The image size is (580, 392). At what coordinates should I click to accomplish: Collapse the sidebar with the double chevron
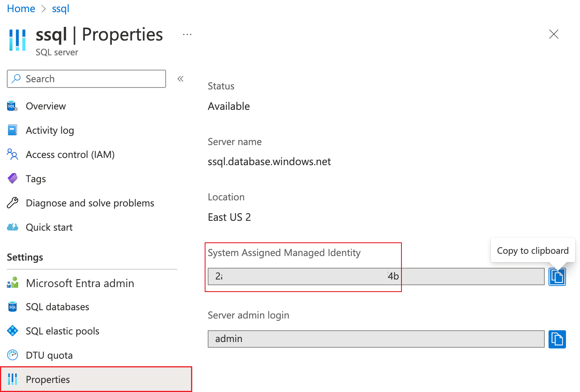pyautogui.click(x=180, y=78)
